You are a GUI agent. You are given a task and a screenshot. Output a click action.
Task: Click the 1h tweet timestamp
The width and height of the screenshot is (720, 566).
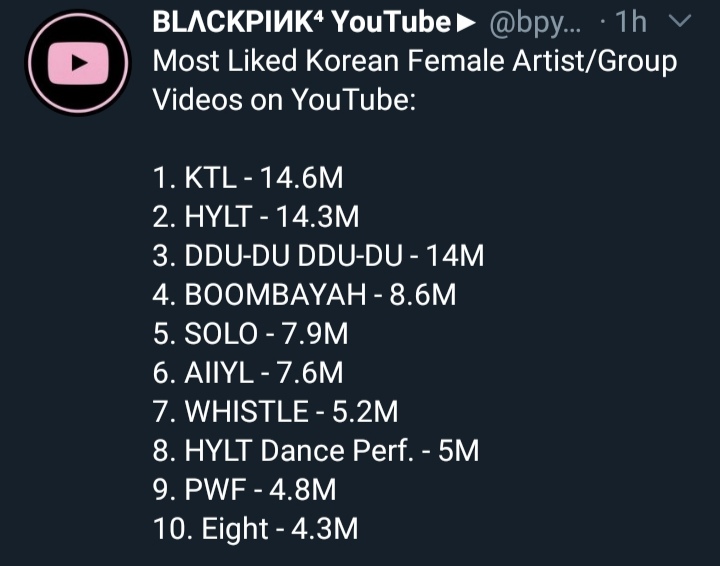coord(633,21)
